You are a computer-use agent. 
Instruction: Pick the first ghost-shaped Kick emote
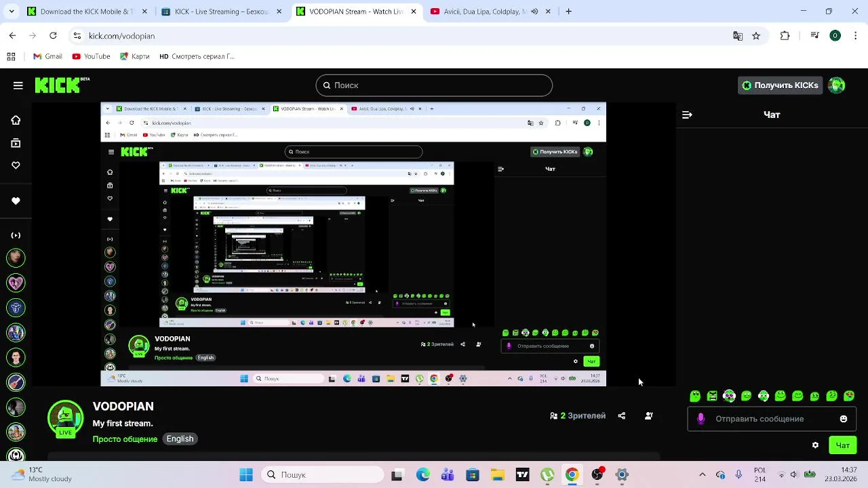click(695, 396)
